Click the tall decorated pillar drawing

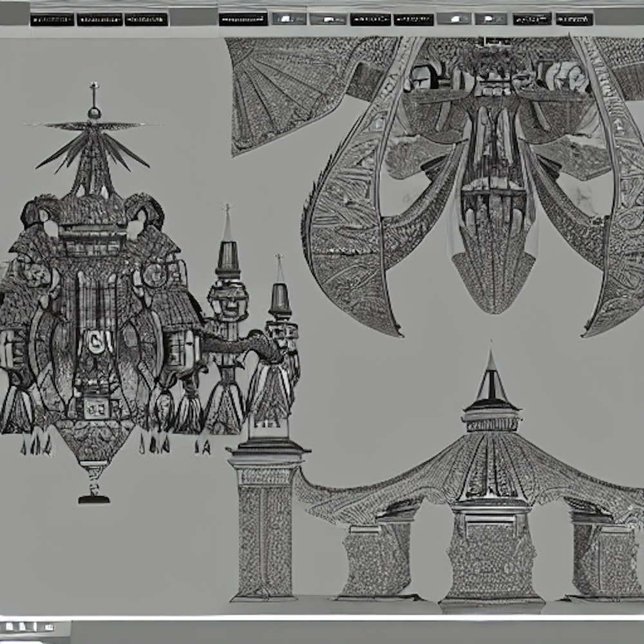[x=265, y=522]
